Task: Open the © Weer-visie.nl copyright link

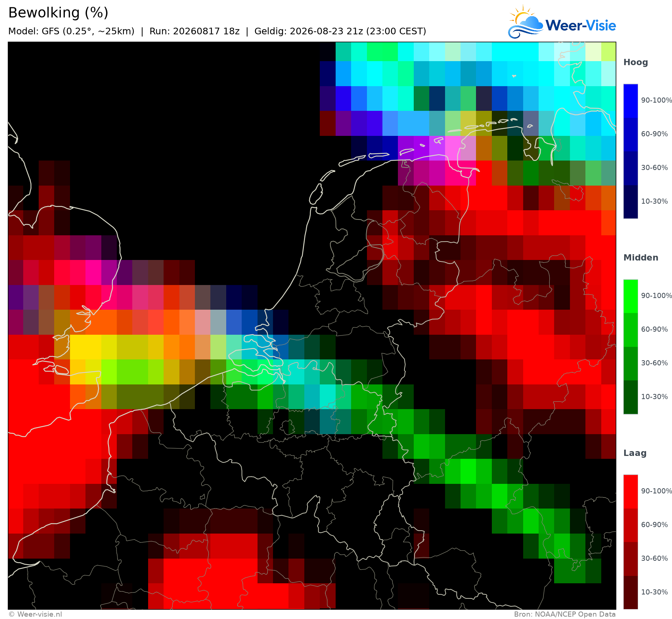Action: coord(35,614)
